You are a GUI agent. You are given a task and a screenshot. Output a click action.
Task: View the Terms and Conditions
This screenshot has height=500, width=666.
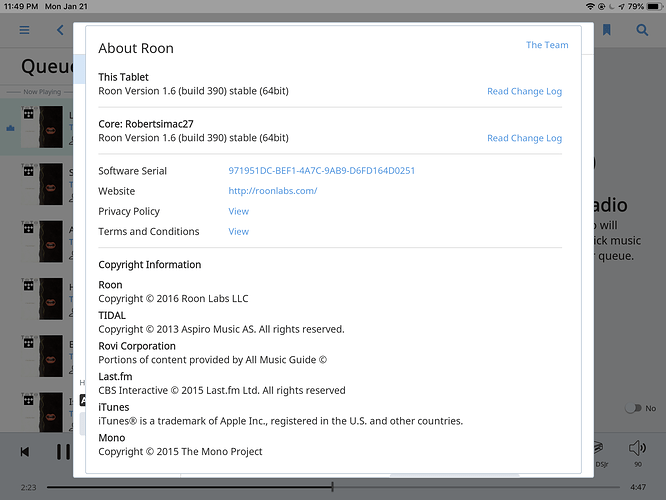[239, 232]
